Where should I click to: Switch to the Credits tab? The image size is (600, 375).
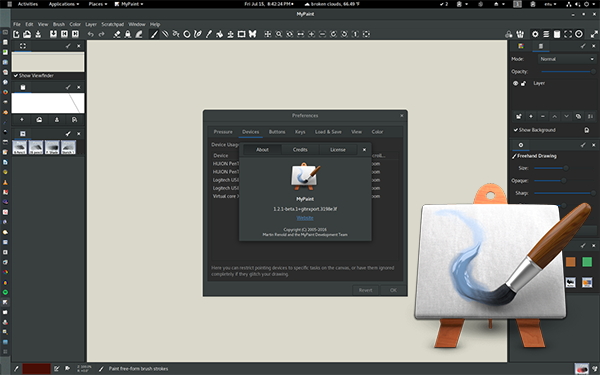[x=300, y=150]
